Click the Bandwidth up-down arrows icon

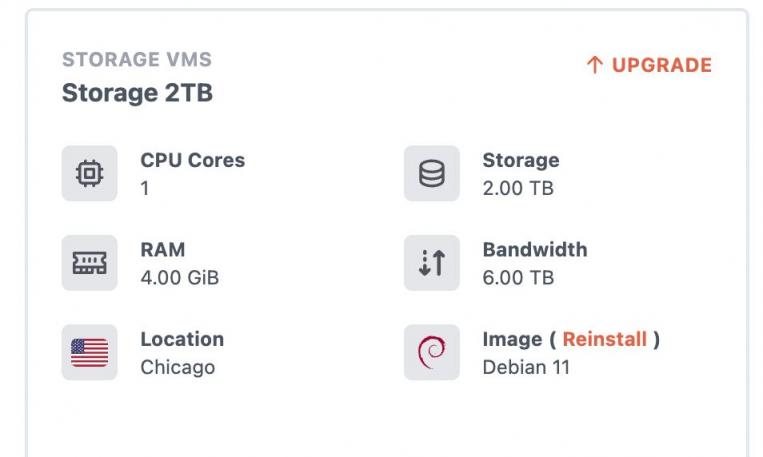tap(431, 263)
